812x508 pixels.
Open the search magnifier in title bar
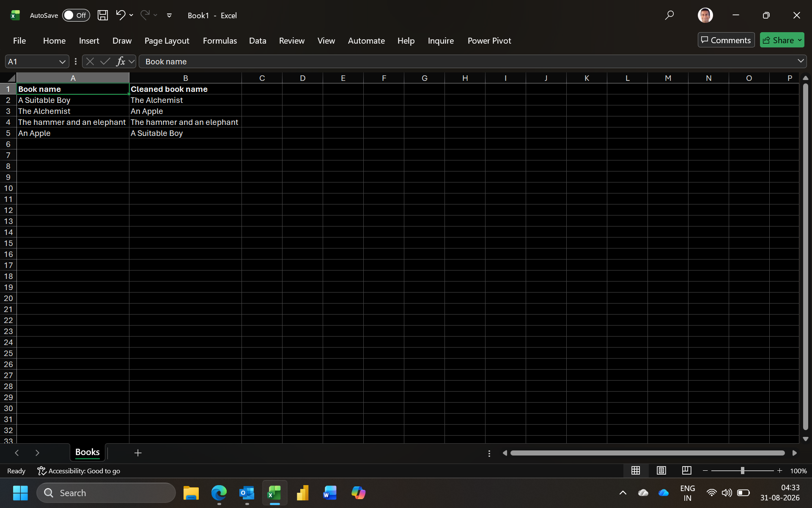click(669, 15)
